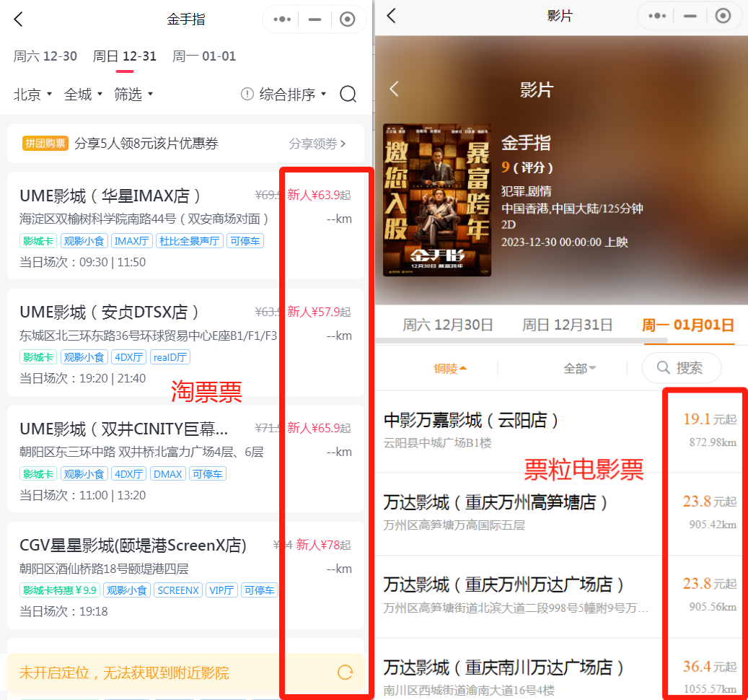Viewport: 748px width, 700px height.
Task: Tap the 9（评分）rating text
Action: (527, 167)
